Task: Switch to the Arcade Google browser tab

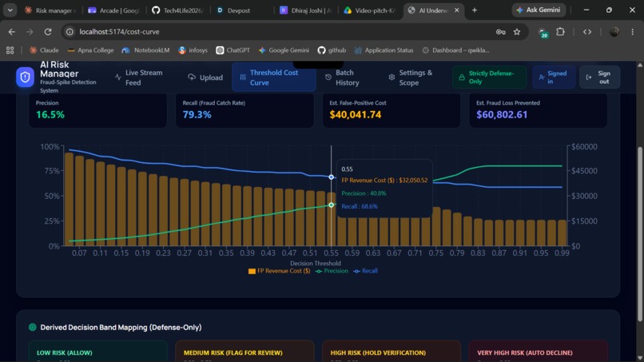Action: pyautogui.click(x=114, y=10)
